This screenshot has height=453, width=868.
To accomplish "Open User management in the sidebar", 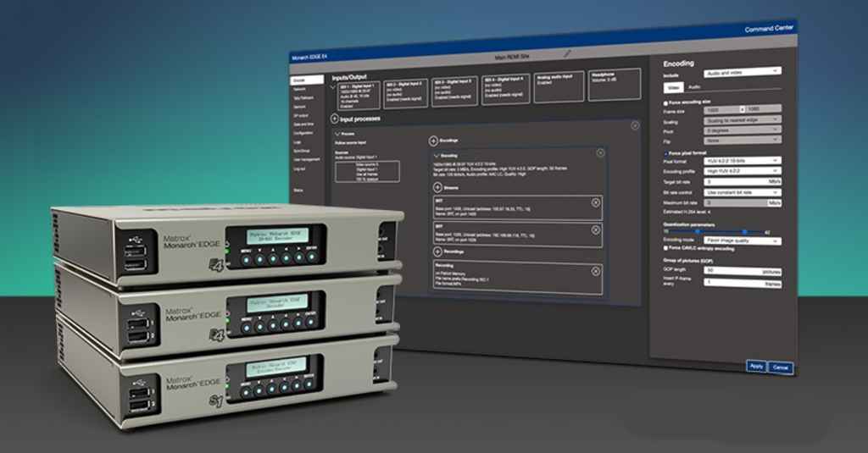I will pos(306,159).
